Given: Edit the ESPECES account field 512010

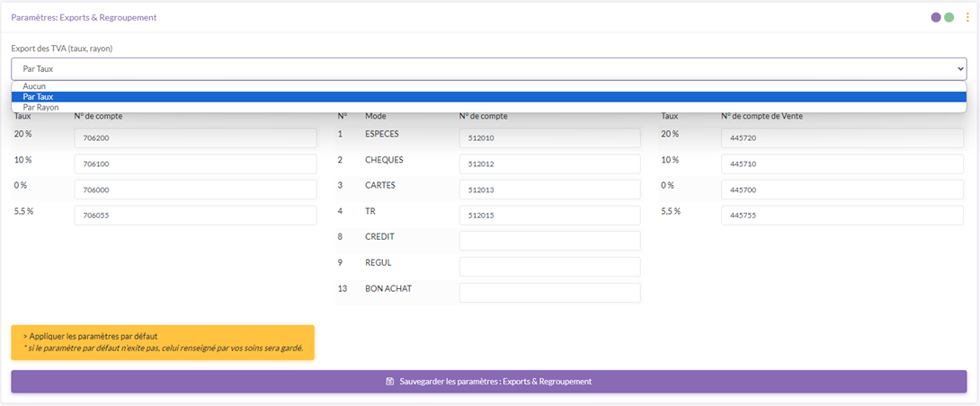Looking at the screenshot, I should tap(549, 138).
